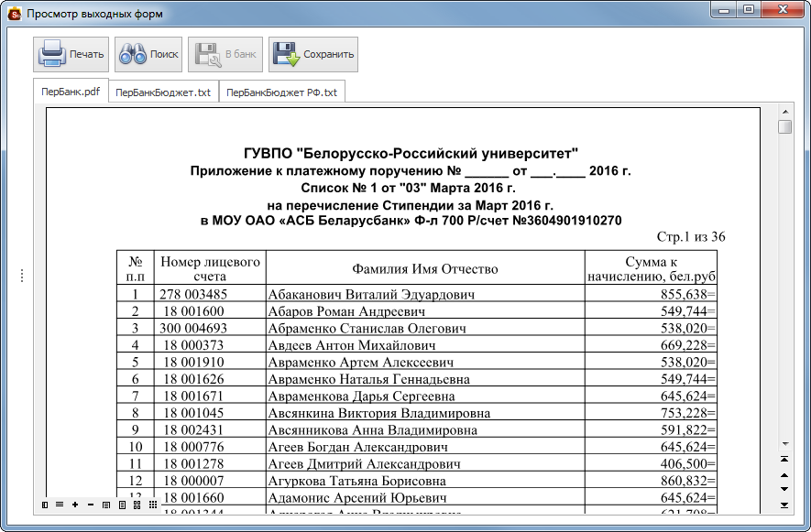Minimize the Просмотр выходных форм window
811x532 pixels.
click(724, 10)
